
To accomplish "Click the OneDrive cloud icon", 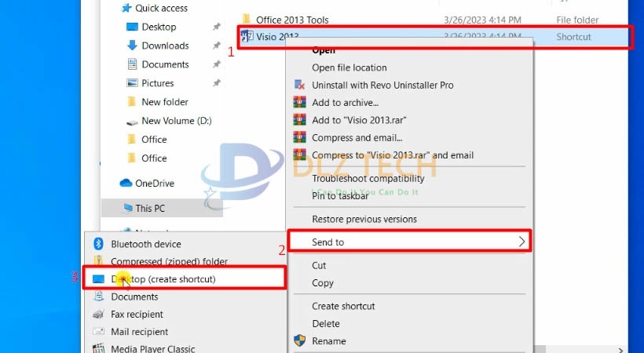I will pyautogui.click(x=126, y=183).
